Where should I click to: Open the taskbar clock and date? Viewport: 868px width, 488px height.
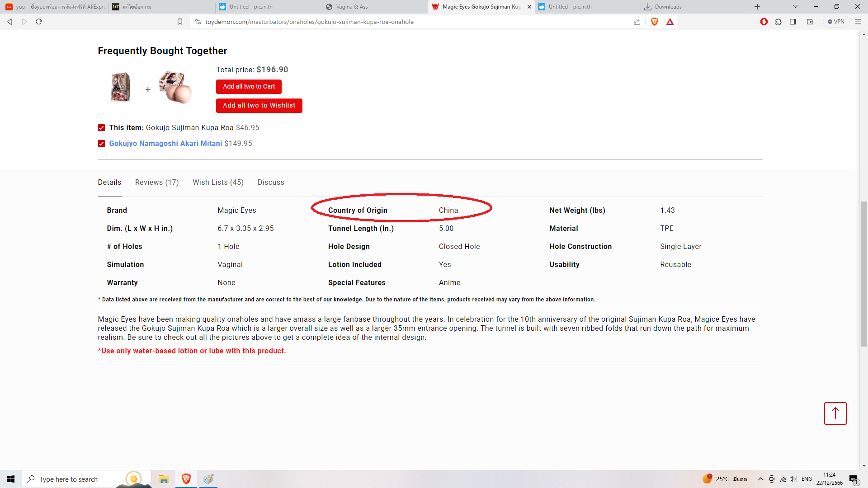829,479
